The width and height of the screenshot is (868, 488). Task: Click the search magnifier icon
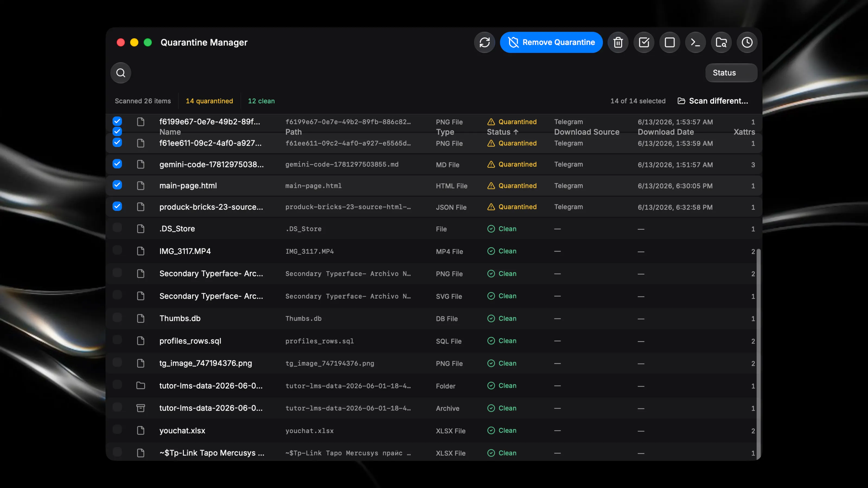tap(121, 73)
